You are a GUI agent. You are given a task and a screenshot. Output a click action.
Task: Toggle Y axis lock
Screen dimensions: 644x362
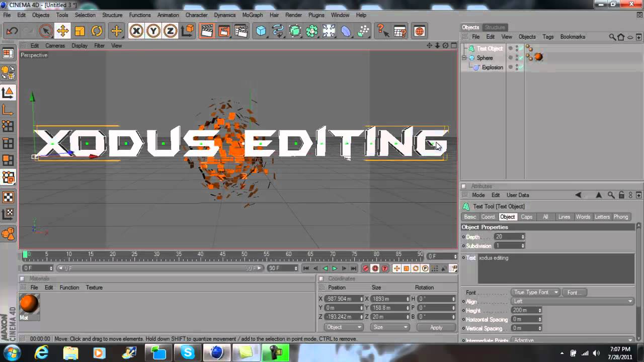tap(153, 31)
